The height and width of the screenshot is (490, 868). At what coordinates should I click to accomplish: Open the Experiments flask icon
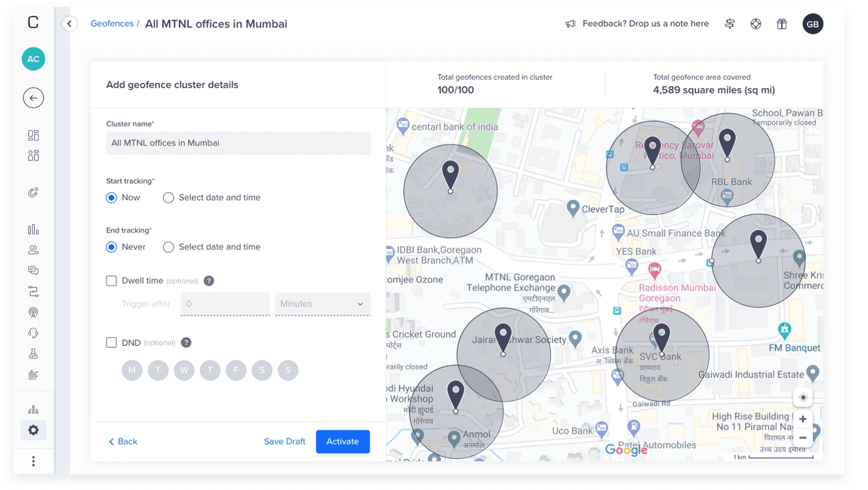pyautogui.click(x=33, y=354)
